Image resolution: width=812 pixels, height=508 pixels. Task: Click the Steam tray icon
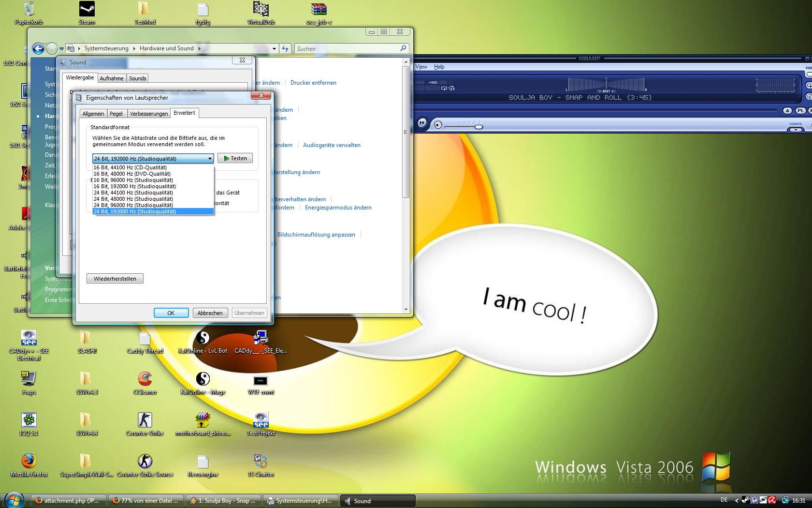point(746,500)
